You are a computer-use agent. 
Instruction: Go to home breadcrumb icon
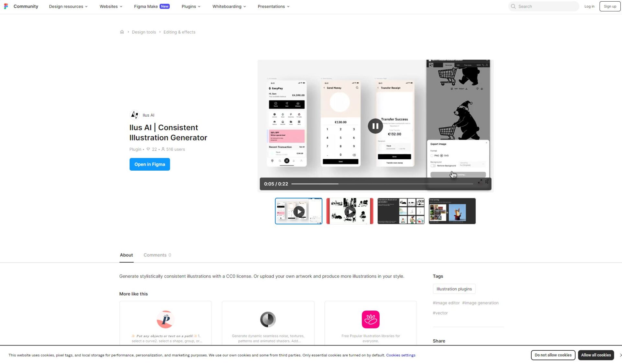pos(122,32)
